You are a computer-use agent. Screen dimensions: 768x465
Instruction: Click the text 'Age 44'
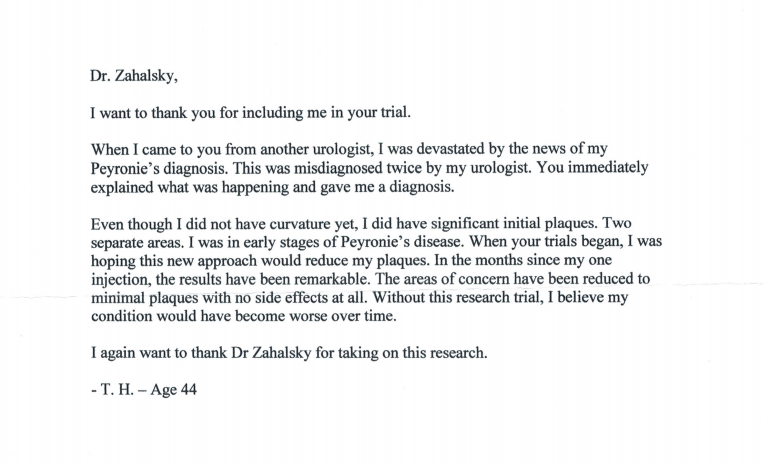coord(173,390)
